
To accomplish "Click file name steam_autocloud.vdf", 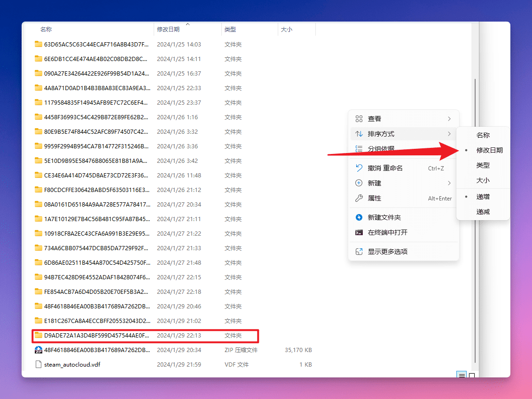I will pos(72,365).
